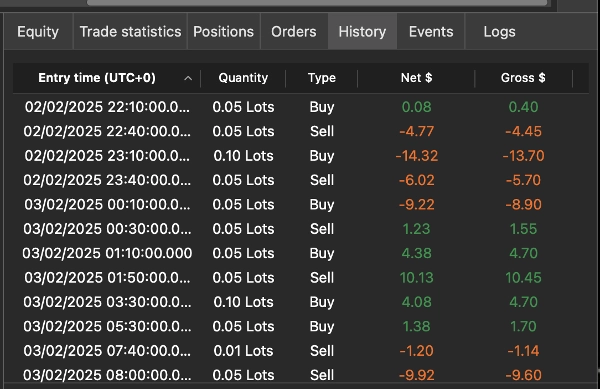
Task: Select entry 02/02/2025 22:10:00 row
Action: pyautogui.click(x=300, y=107)
